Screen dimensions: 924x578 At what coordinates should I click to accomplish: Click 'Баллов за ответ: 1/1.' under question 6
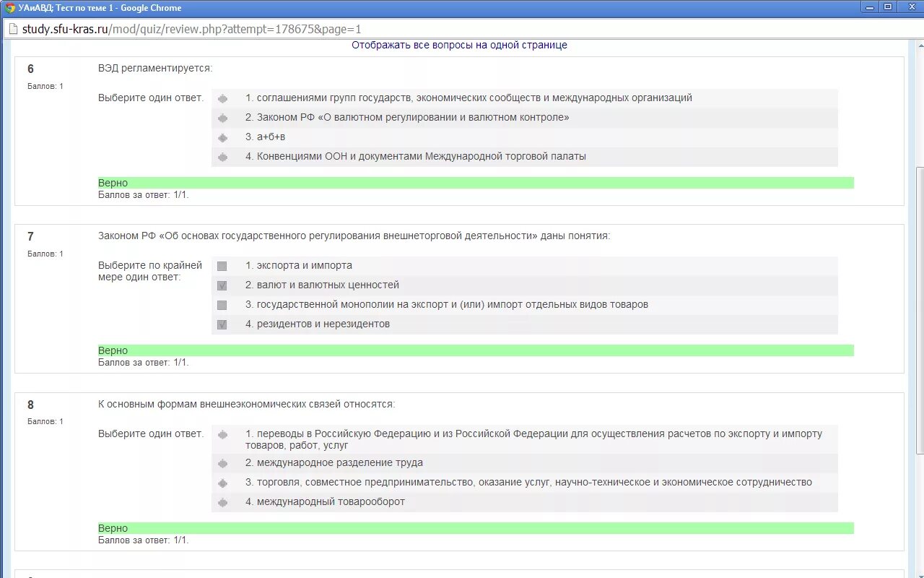[x=144, y=194]
